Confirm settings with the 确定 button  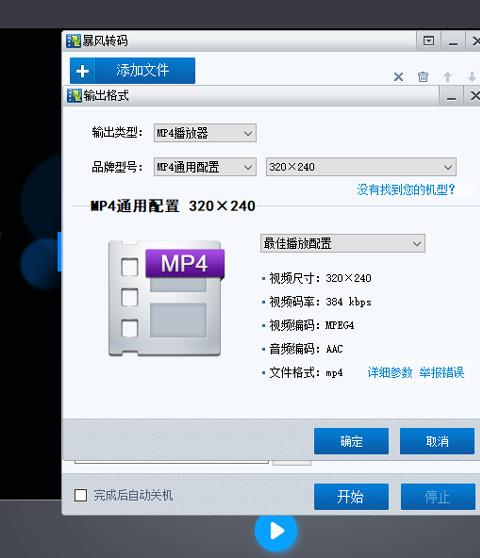(x=351, y=441)
